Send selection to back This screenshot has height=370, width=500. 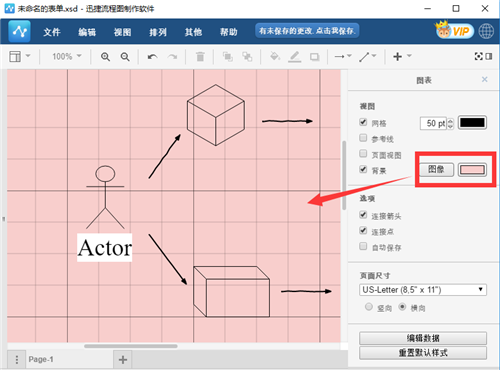click(x=247, y=57)
